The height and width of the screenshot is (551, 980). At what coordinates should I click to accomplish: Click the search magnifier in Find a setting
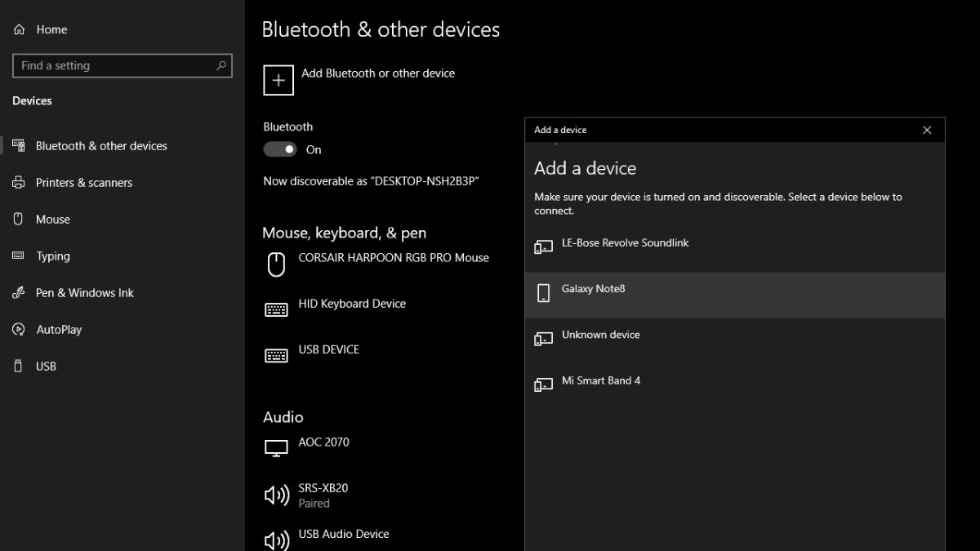221,66
